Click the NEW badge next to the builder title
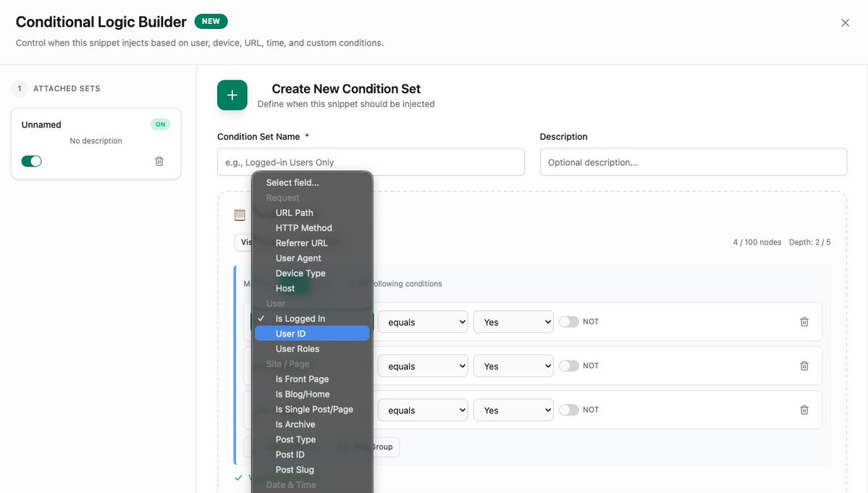Image resolution: width=868 pixels, height=493 pixels. pyautogui.click(x=211, y=21)
